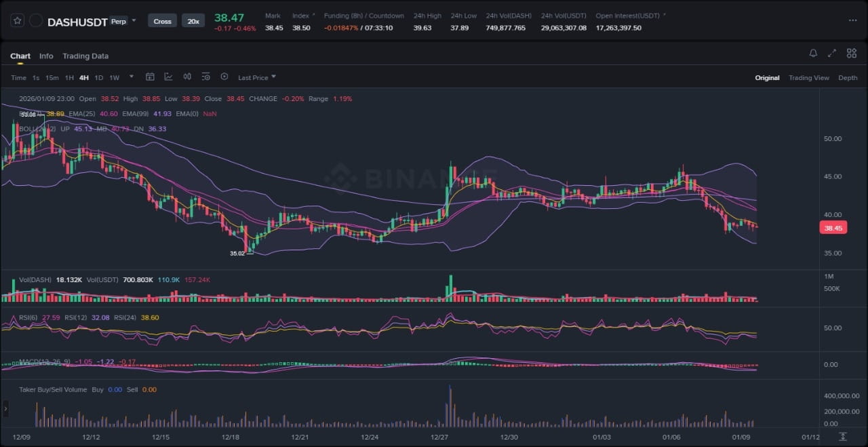This screenshot has height=447, width=868.
Task: Open the chart display settings icon
Action: point(205,77)
